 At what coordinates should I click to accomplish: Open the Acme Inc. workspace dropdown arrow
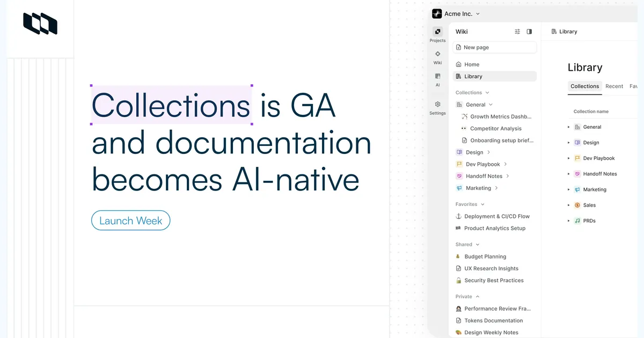pos(478,14)
